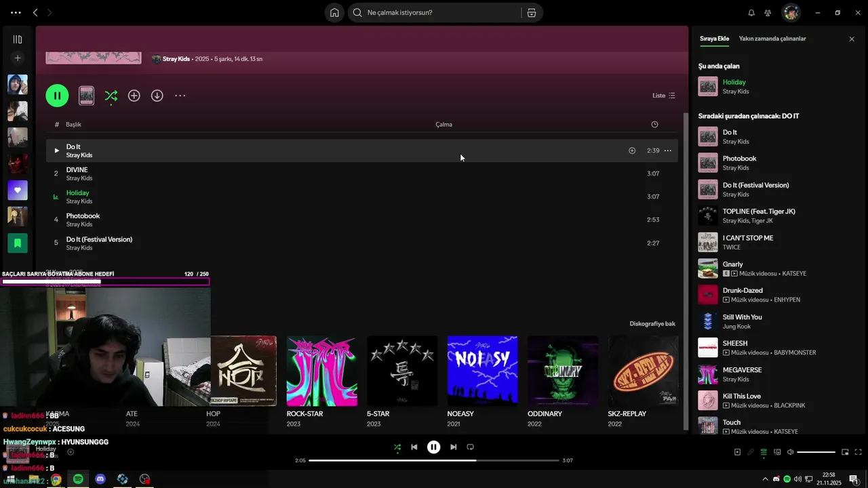Switch to the Yakın zamanda çalınanlar tab
Viewport: 868px width, 488px height.
pyautogui.click(x=772, y=39)
